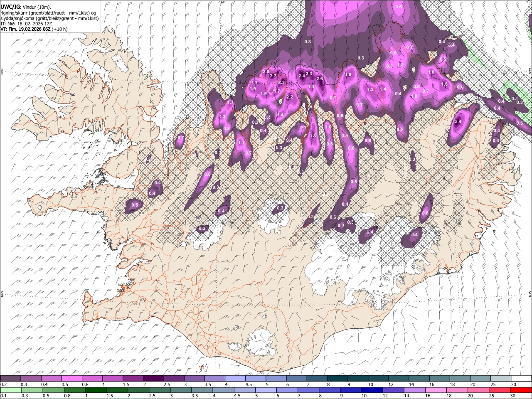Screen dimensions: 532x399
Task: Select the darkest purple snow swatch at 2
Action: [153, 378]
